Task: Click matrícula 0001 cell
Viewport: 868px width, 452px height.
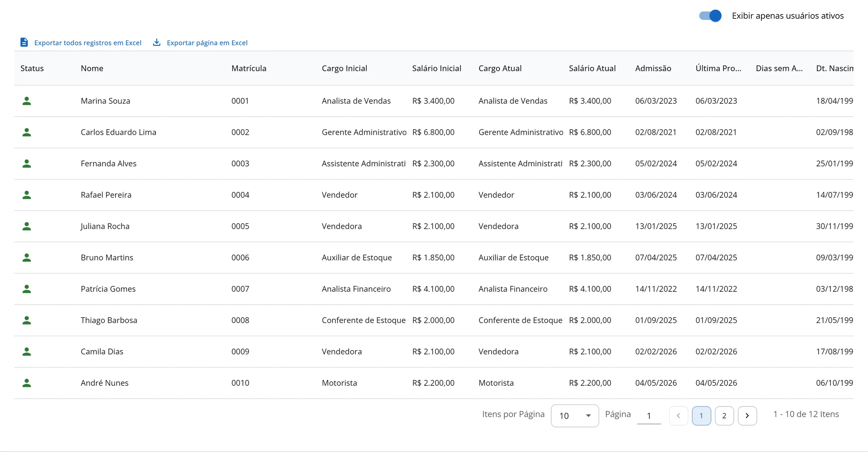Action: click(240, 101)
